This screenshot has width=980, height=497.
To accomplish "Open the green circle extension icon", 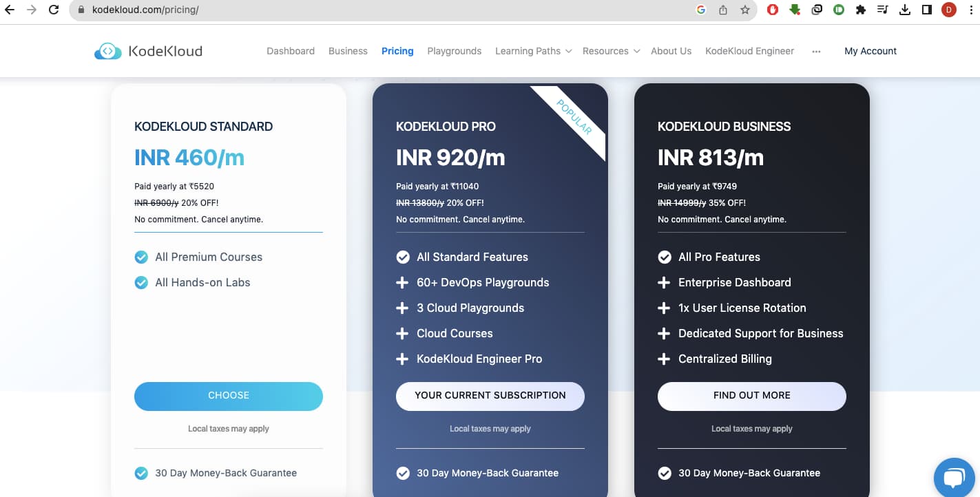I will [839, 10].
